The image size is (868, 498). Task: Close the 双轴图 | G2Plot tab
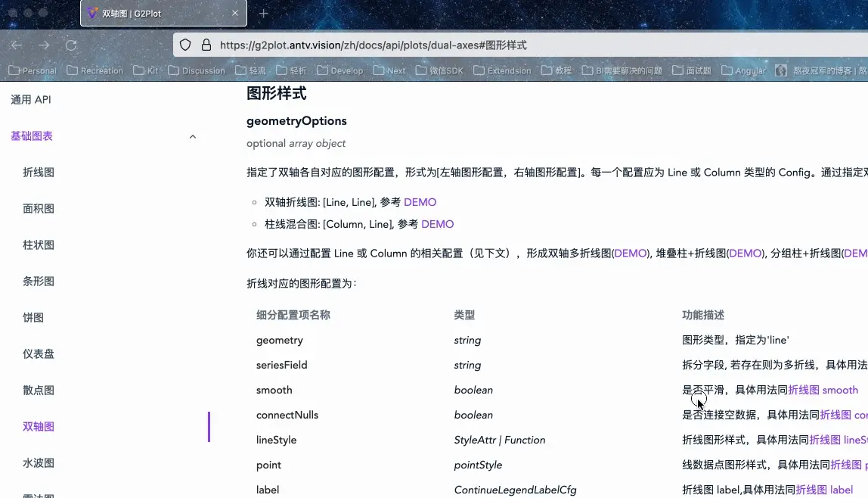pos(234,14)
